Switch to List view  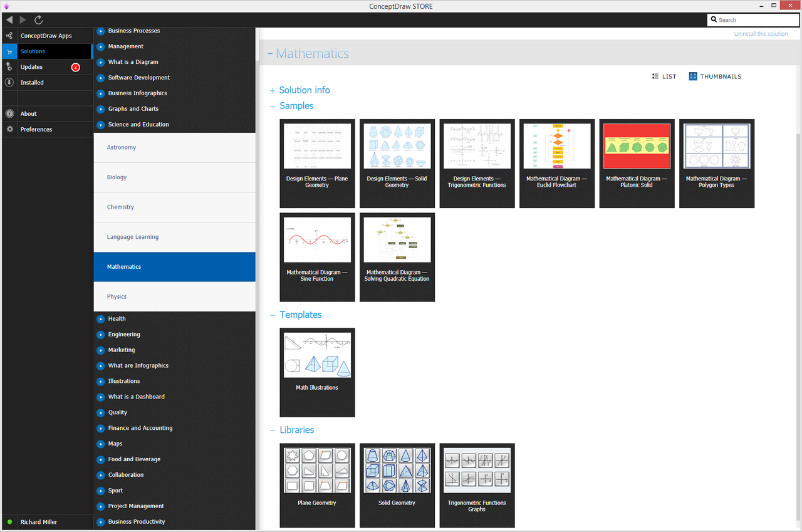(x=664, y=76)
